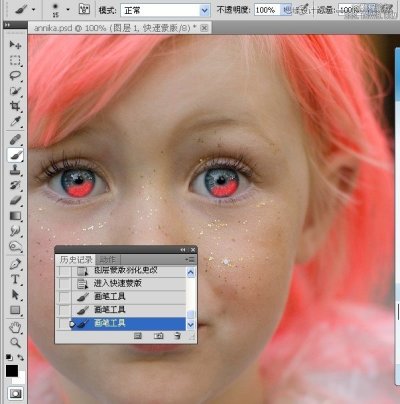
Task: Open the History panel options menu
Action: (x=191, y=259)
